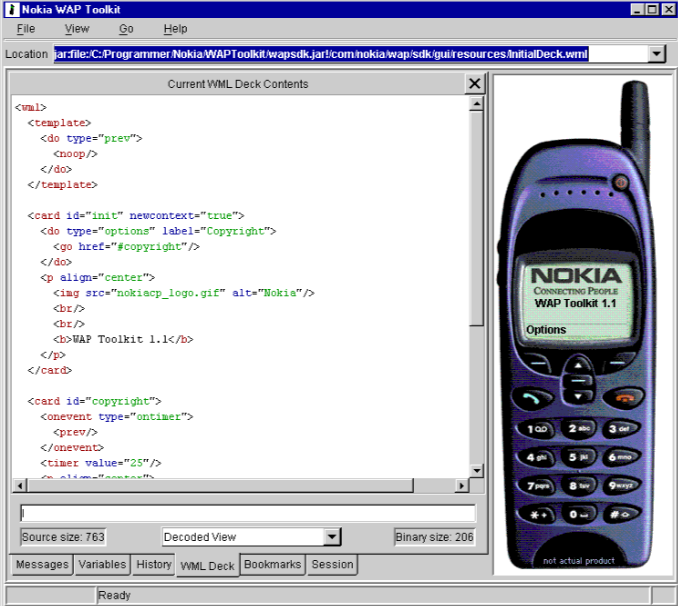Open the Go menu
Viewport: 678px width, 606px height.
(x=126, y=29)
